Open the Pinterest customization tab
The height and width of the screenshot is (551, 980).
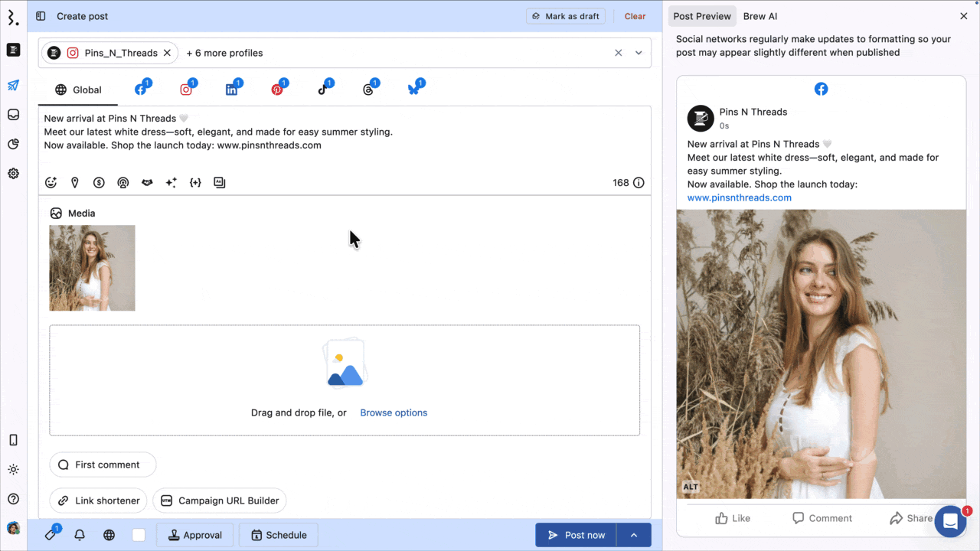(x=277, y=90)
